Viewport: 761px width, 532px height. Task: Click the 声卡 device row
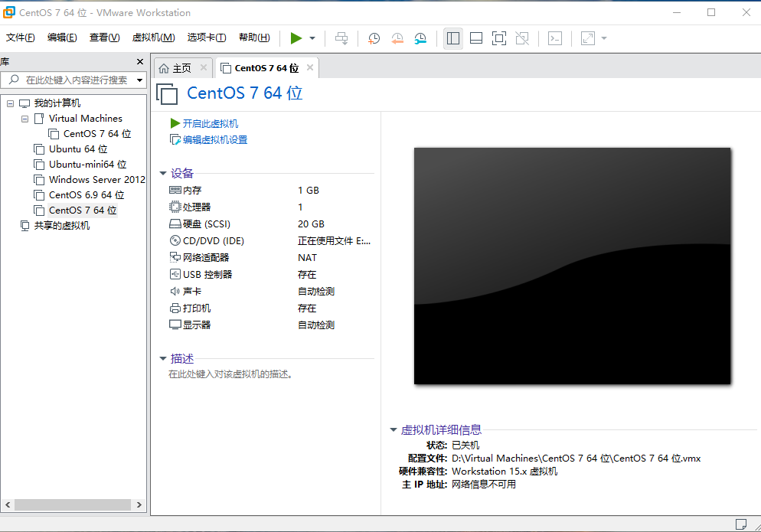[270, 291]
